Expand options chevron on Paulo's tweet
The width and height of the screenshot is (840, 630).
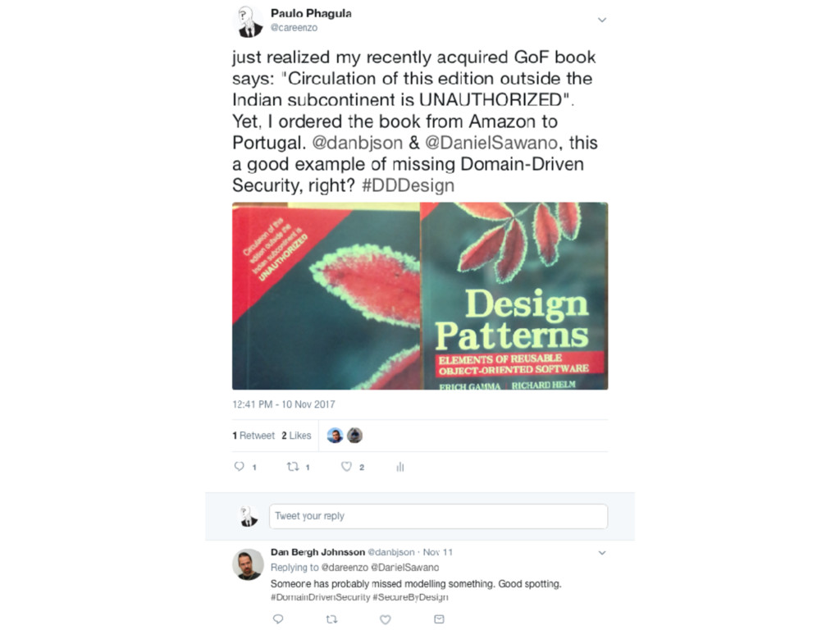(601, 20)
